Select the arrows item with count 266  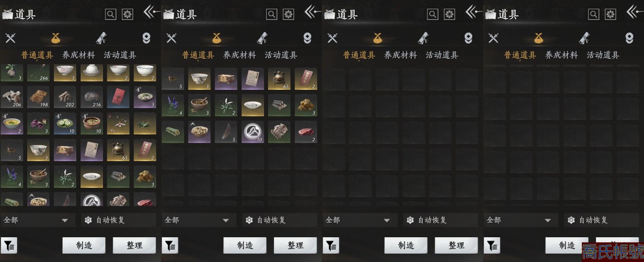coord(38,72)
